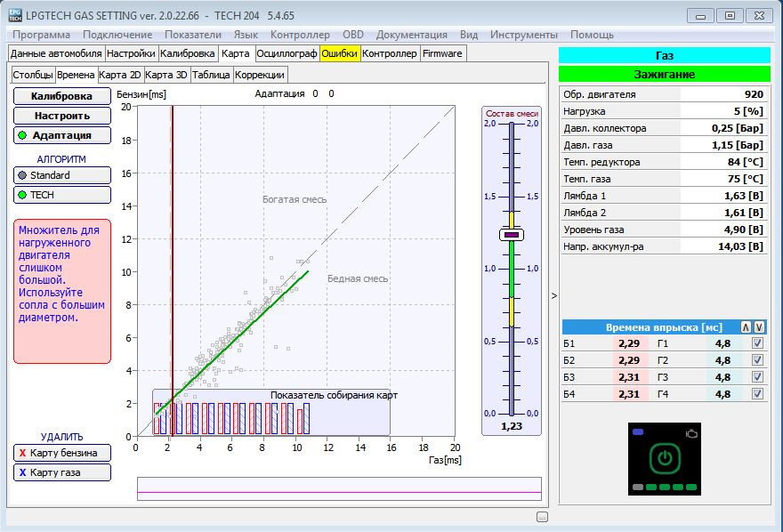Screen dimensions: 783x532
Task: Open the Firmware tab
Action: [x=442, y=53]
